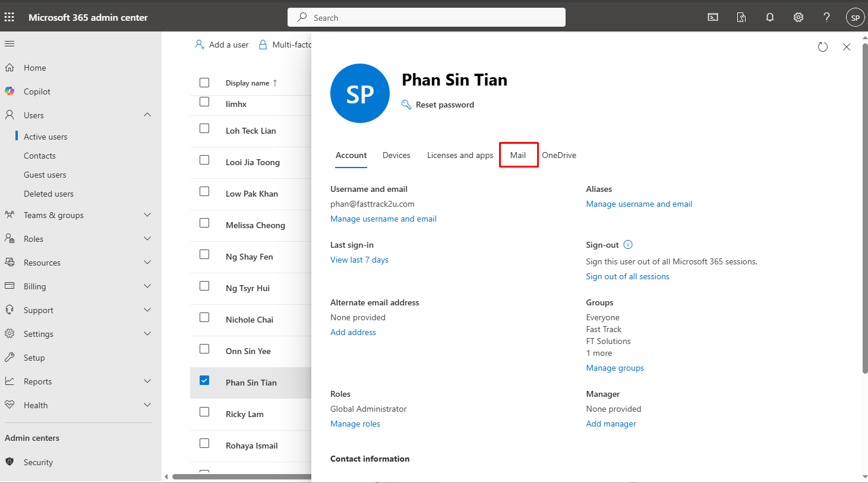Click the Manage roles link

click(355, 424)
